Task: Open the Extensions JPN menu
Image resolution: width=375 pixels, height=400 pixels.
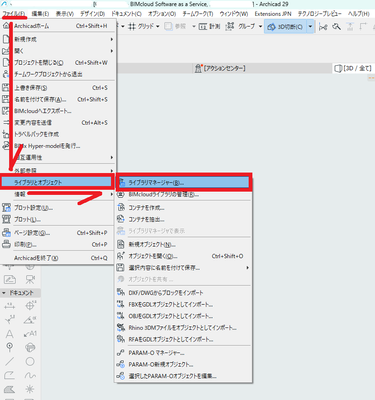Action: click(x=273, y=14)
